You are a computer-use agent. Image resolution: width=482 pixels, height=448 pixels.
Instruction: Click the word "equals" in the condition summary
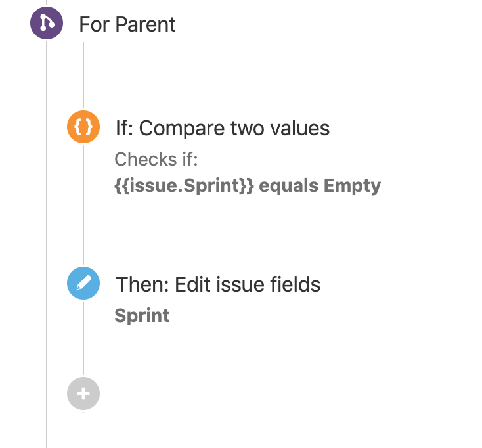289,186
